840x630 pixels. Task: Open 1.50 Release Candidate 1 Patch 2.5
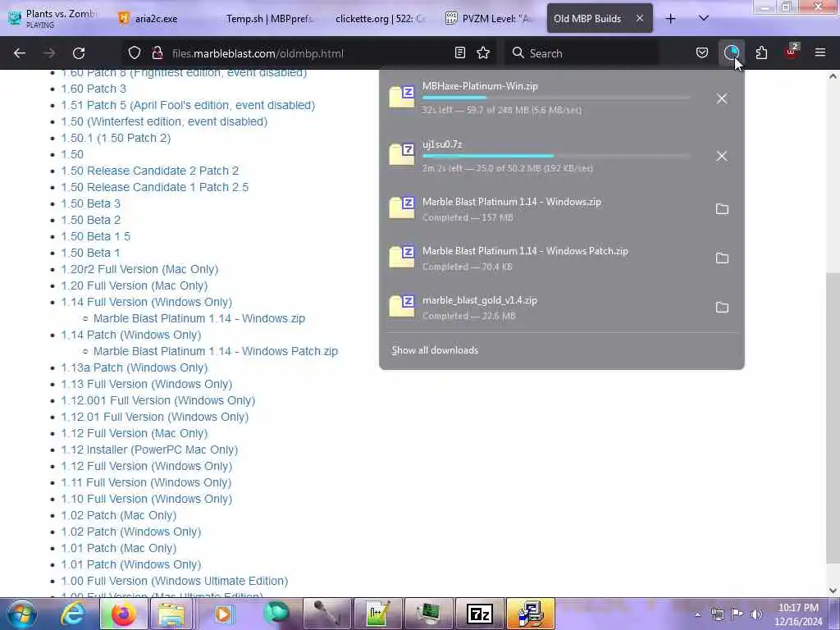[154, 187]
